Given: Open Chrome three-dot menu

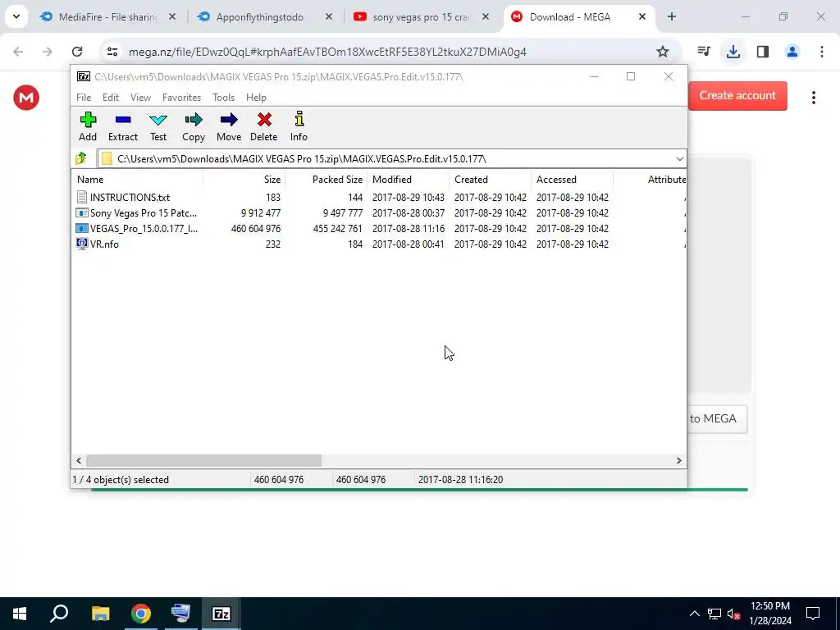Looking at the screenshot, I should click(x=821, y=52).
